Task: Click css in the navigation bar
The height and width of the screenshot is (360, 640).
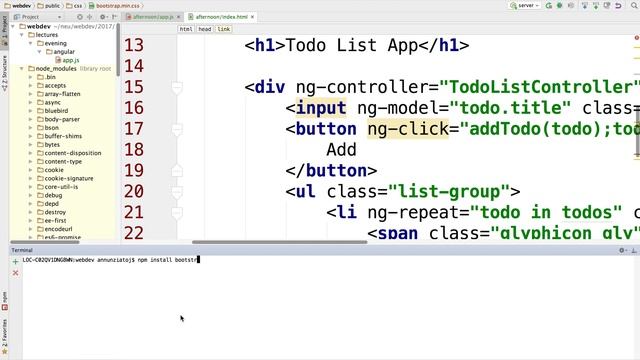Action: (x=74, y=6)
